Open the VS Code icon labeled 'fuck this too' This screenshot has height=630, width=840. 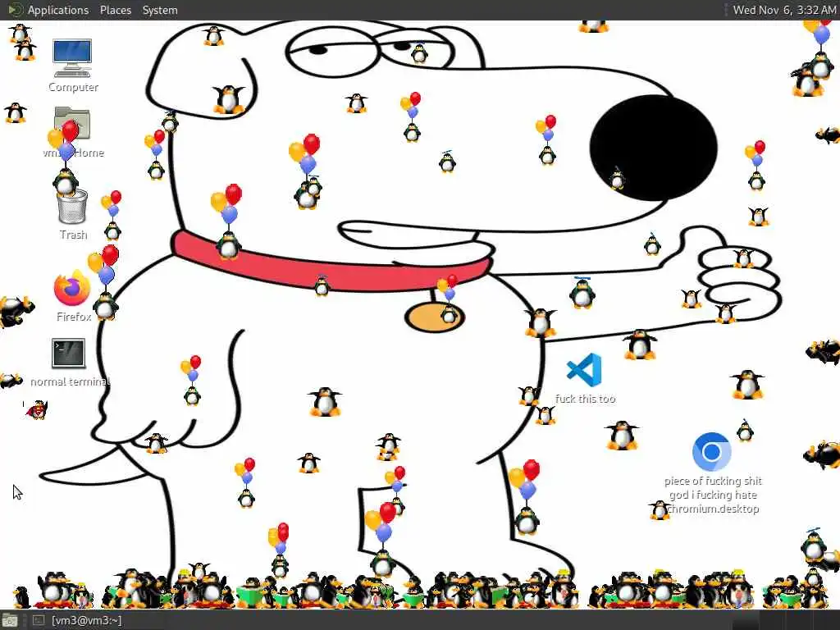coord(584,370)
